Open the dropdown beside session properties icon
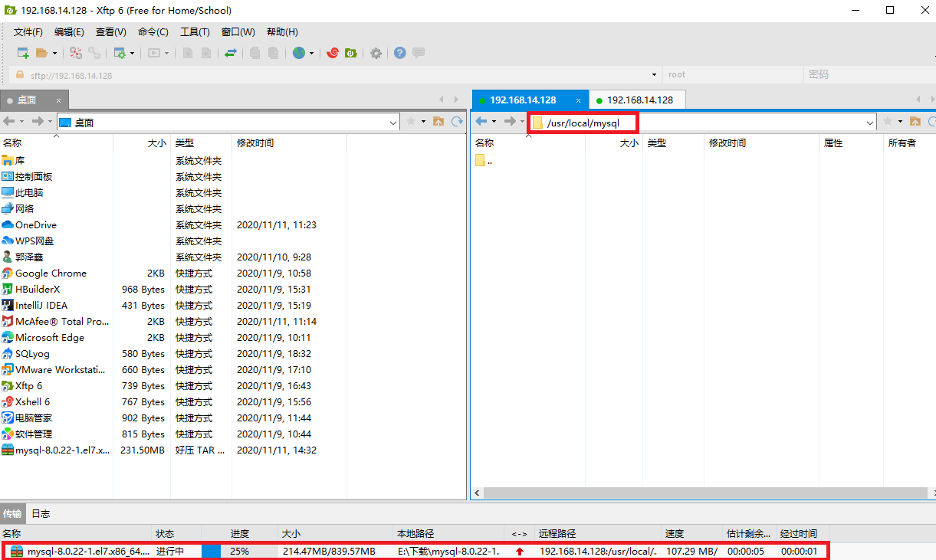Image resolution: width=936 pixels, height=560 pixels. 132,53
